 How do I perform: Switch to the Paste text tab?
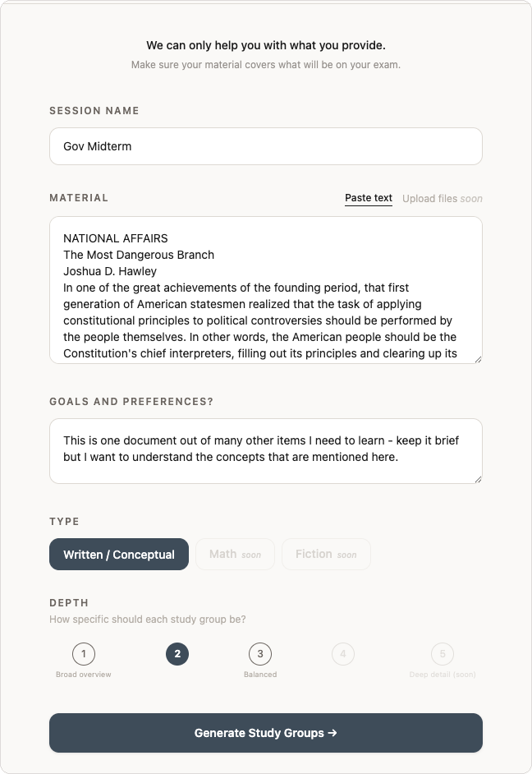coord(368,198)
